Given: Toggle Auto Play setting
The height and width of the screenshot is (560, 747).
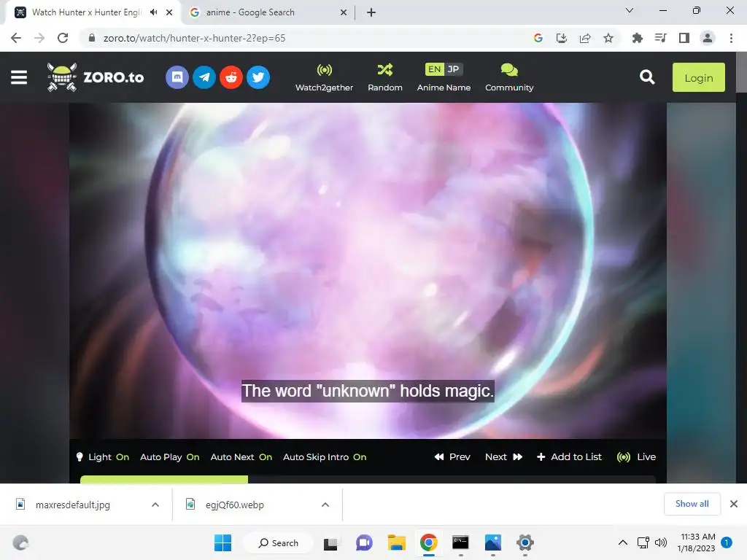Looking at the screenshot, I should tap(169, 457).
